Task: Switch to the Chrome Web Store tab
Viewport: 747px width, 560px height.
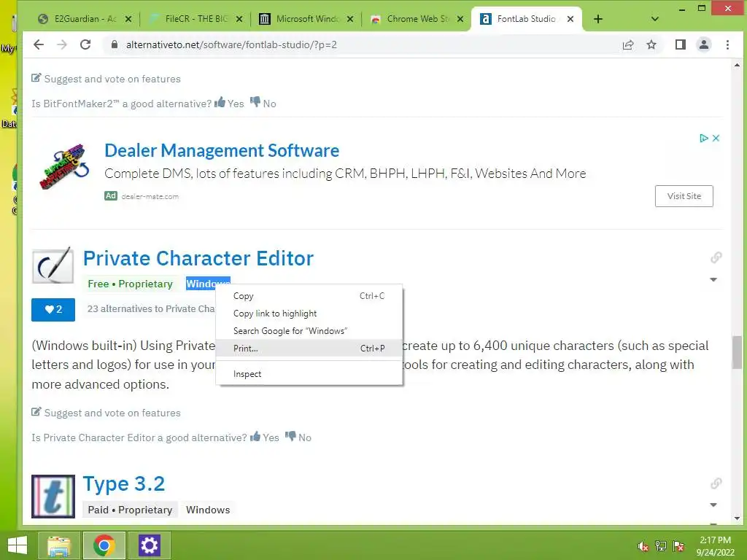Action: point(417,19)
